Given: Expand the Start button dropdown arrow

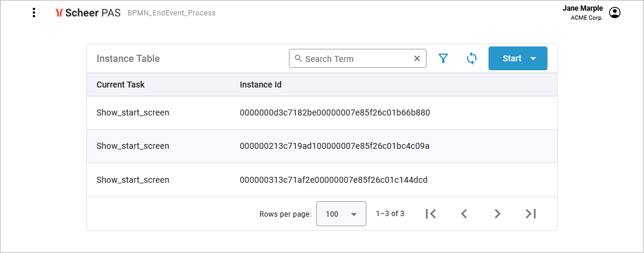Looking at the screenshot, I should (x=533, y=58).
